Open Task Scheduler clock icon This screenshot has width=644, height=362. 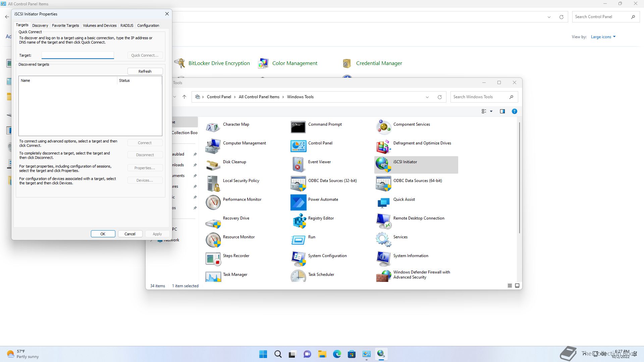coord(298,276)
